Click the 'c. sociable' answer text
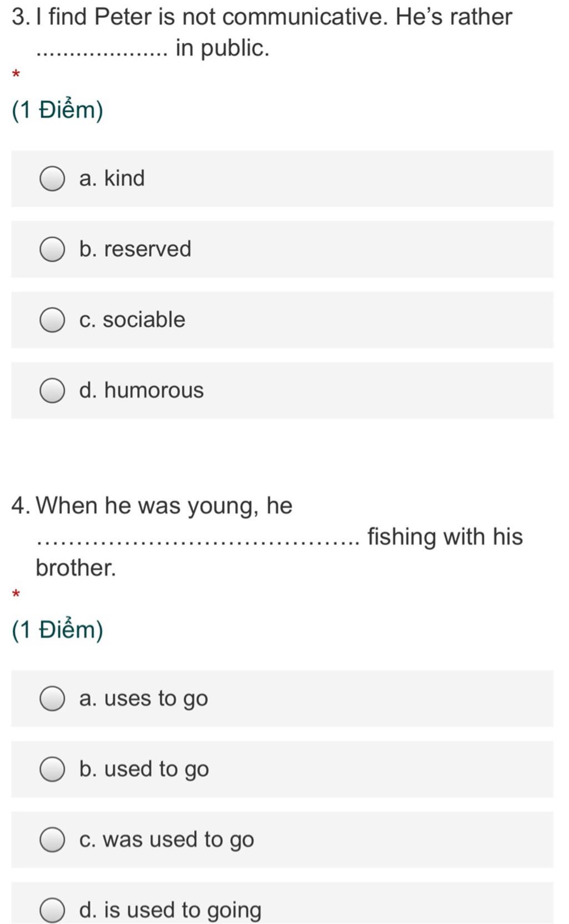The height and width of the screenshot is (924, 569). click(132, 320)
